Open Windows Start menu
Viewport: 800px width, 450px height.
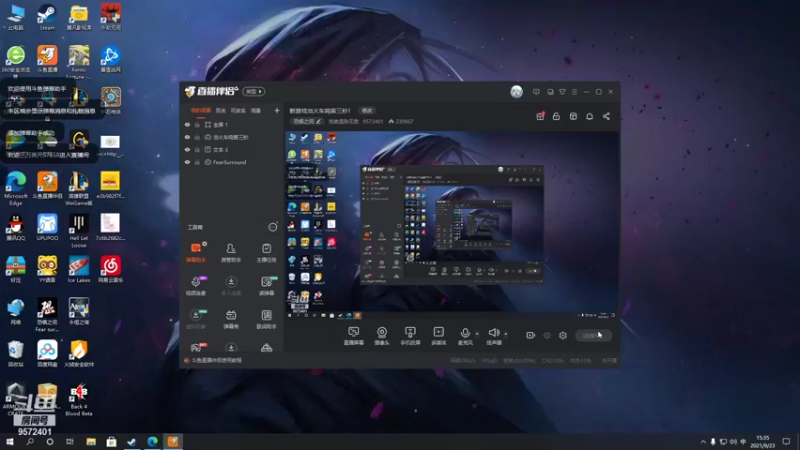(10, 441)
